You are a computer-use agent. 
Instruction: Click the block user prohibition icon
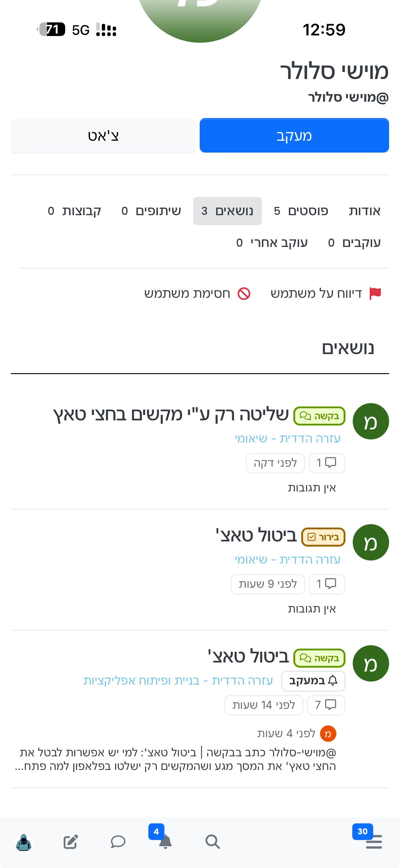click(x=244, y=294)
